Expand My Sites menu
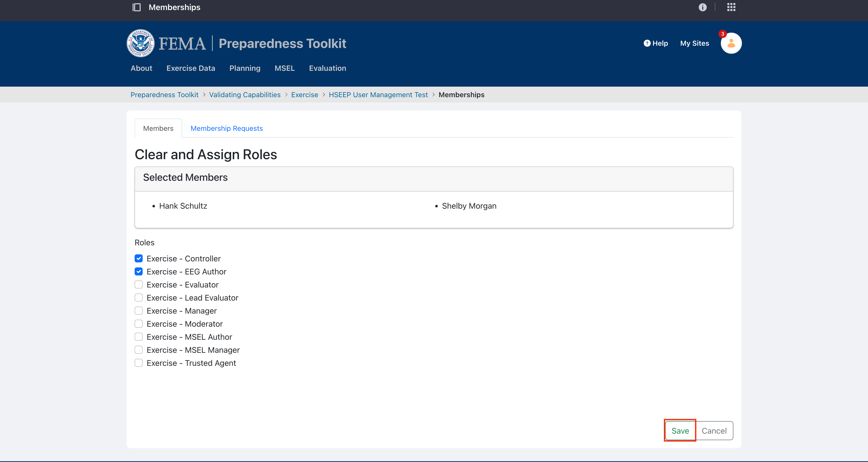The height and width of the screenshot is (462, 868). 694,43
